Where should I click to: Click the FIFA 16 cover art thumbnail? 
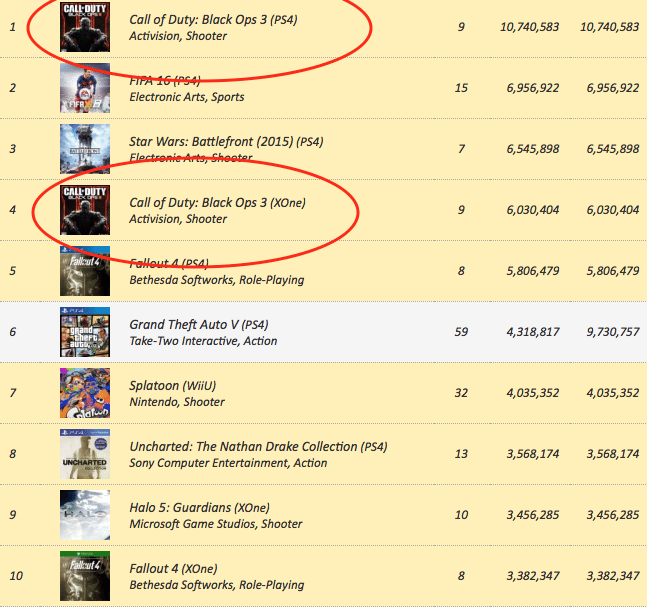[85, 88]
